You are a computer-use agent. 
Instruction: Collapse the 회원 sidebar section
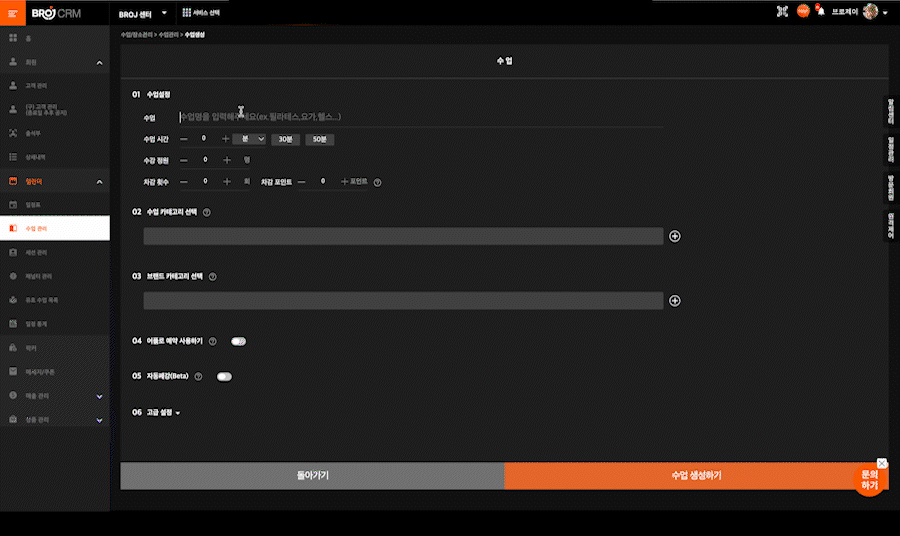pos(99,63)
